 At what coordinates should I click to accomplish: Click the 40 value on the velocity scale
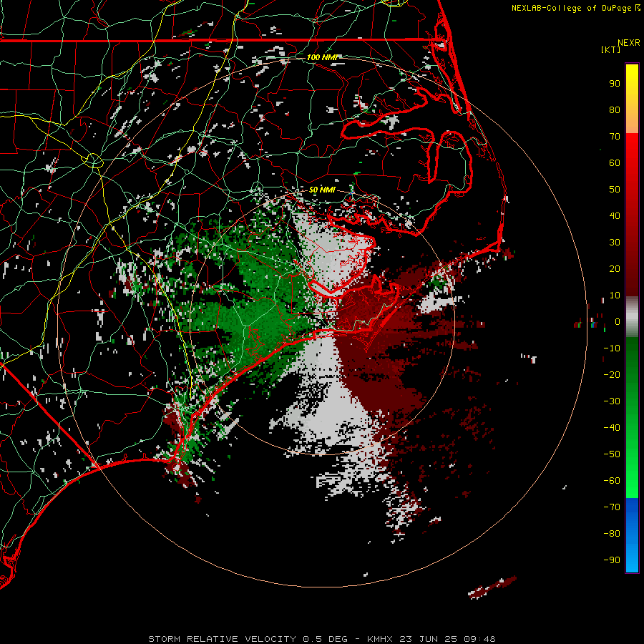point(615,216)
